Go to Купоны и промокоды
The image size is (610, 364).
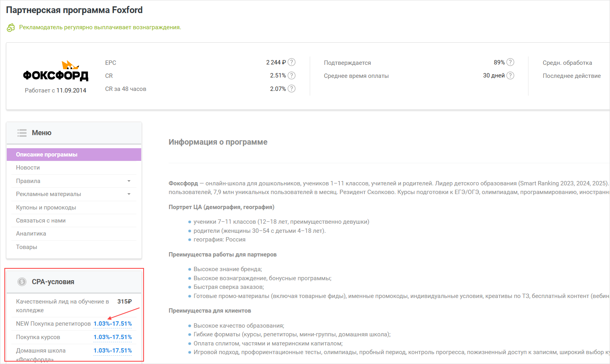(x=46, y=207)
